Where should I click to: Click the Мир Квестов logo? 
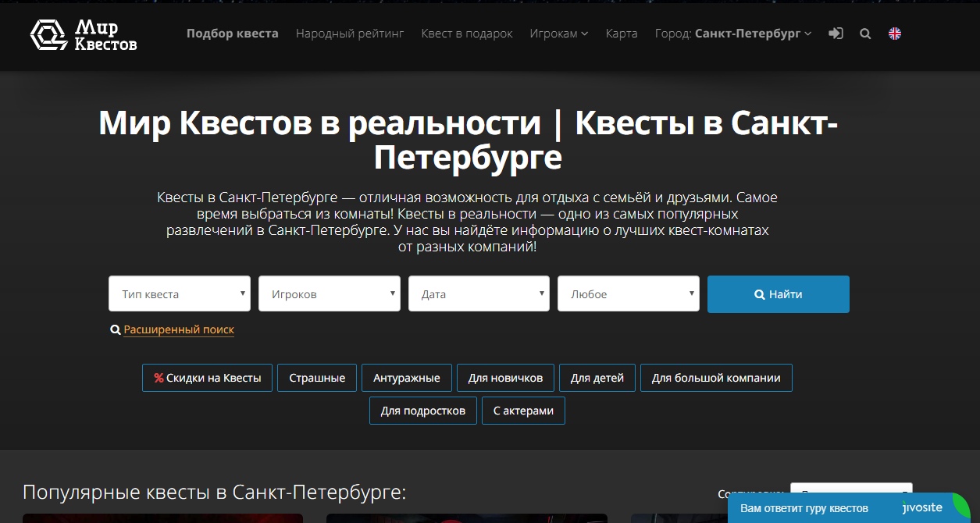point(84,34)
